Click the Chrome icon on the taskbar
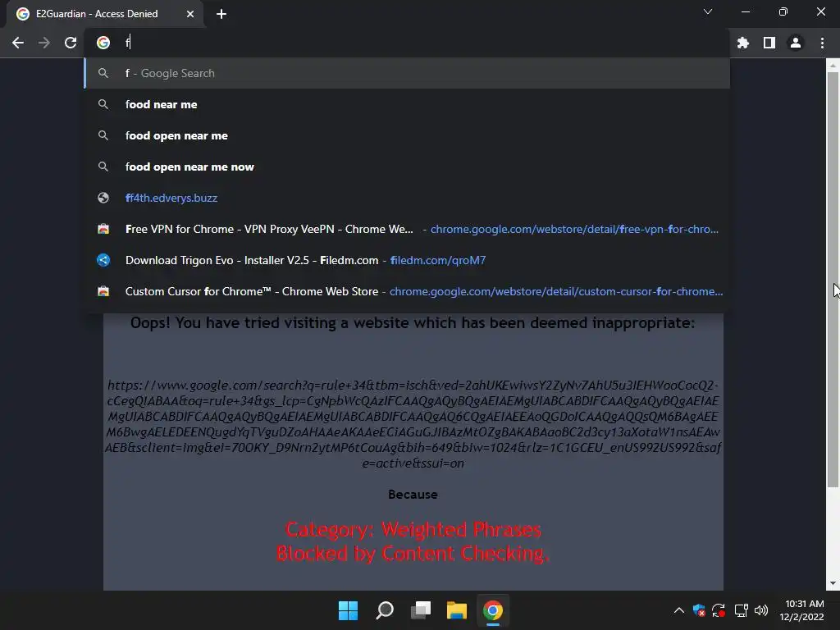 493,610
